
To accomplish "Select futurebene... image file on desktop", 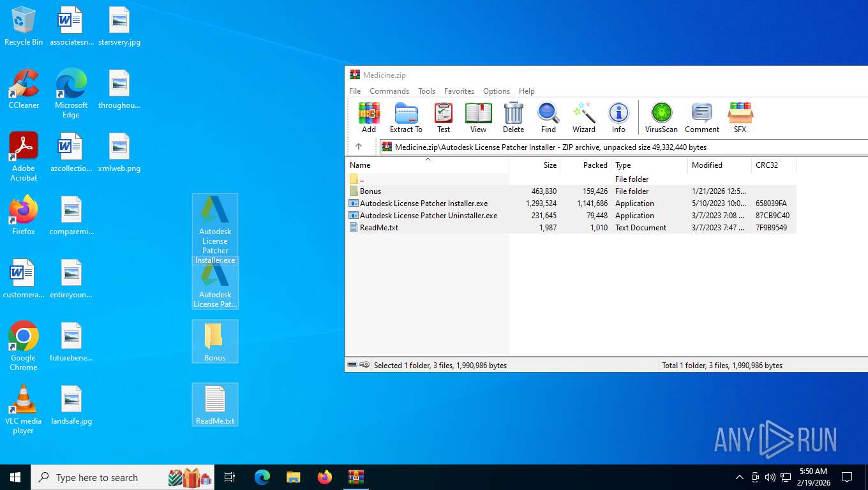I will tap(71, 342).
